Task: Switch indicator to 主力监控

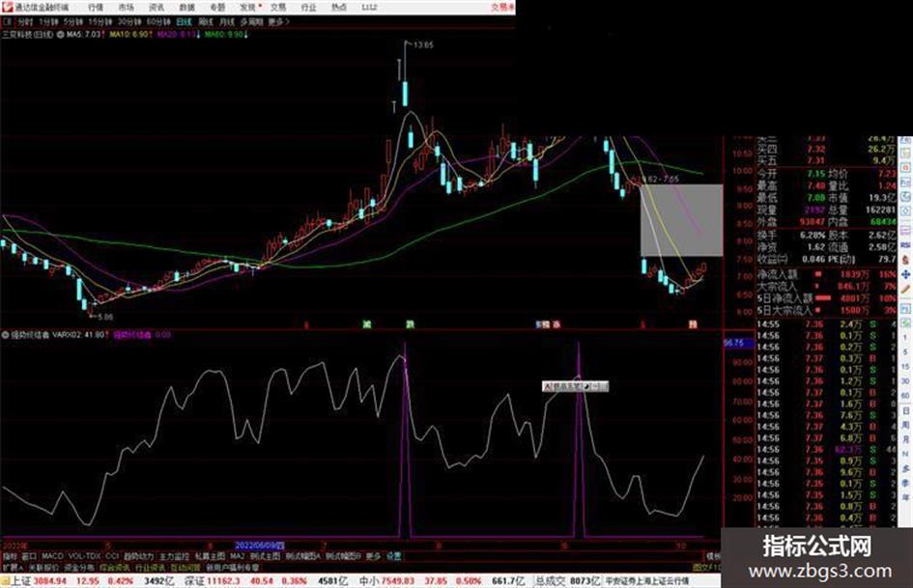Action: pyautogui.click(x=175, y=556)
